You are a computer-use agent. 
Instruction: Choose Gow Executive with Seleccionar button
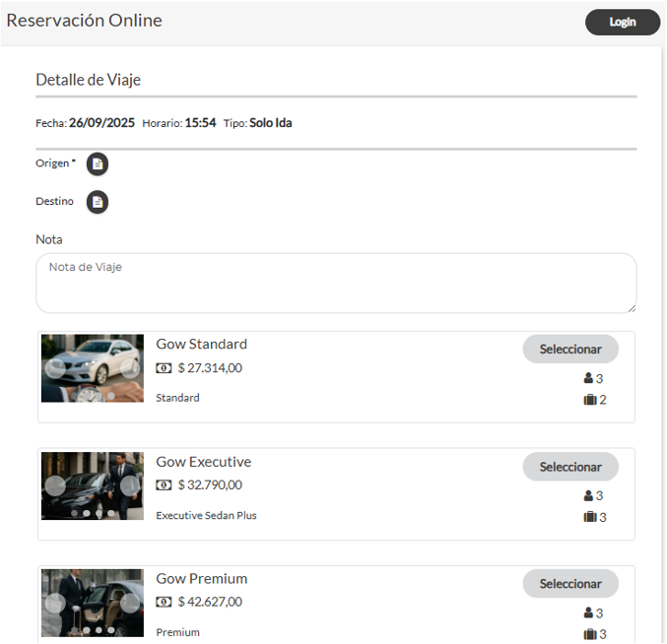coord(570,467)
